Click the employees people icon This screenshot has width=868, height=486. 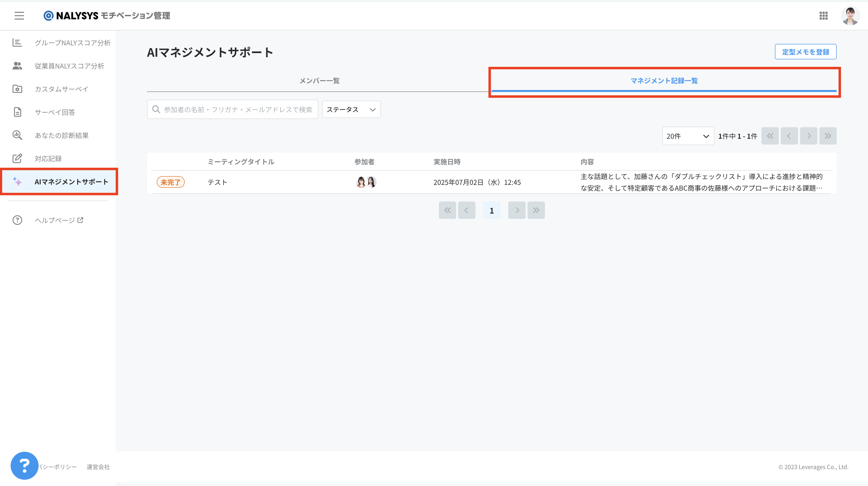click(x=17, y=66)
